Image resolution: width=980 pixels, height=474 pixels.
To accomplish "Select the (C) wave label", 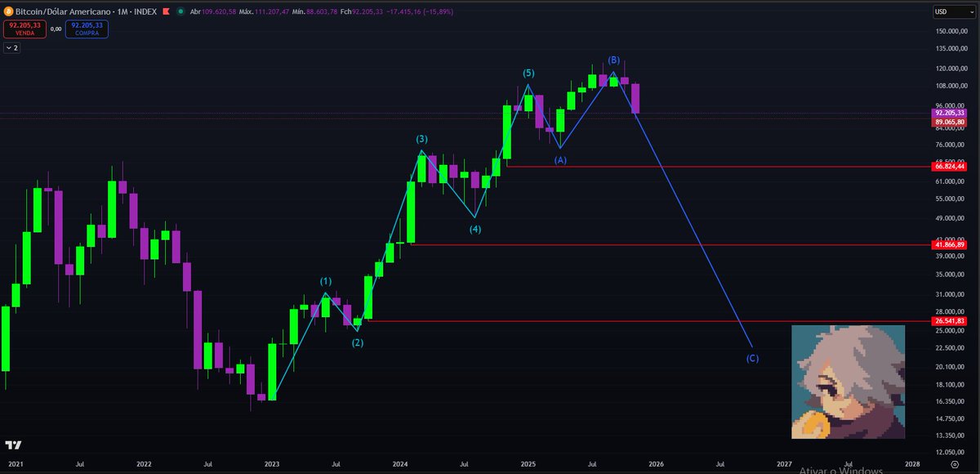I will pos(753,358).
